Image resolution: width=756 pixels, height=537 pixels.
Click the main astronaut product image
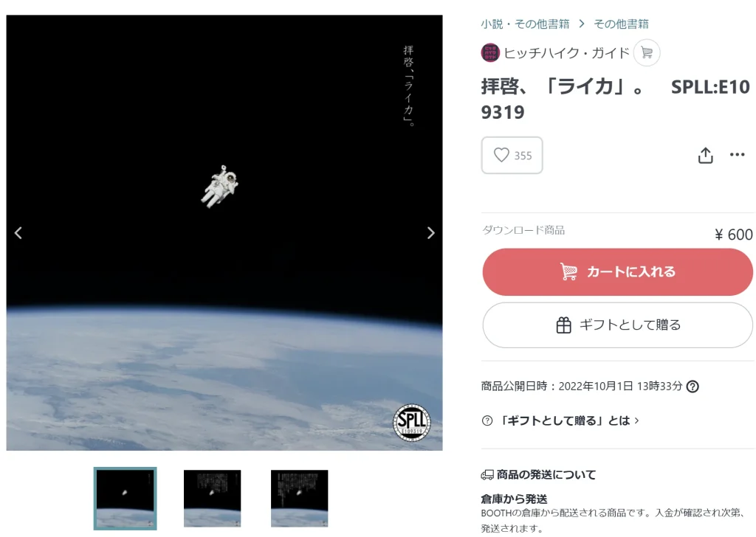(x=224, y=232)
